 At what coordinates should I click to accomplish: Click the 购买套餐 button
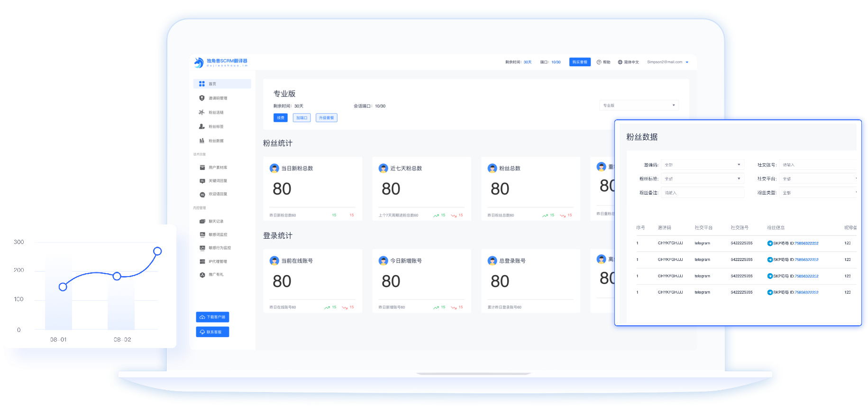[579, 62]
